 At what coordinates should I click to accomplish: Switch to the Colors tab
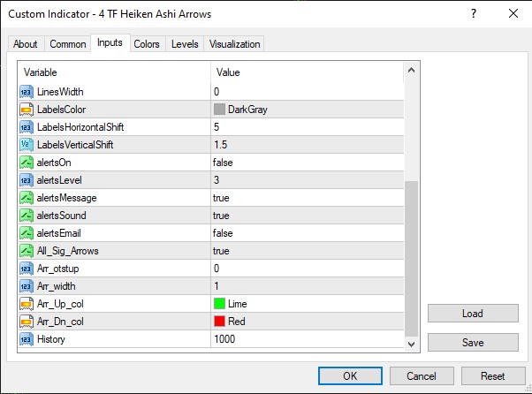point(147,44)
